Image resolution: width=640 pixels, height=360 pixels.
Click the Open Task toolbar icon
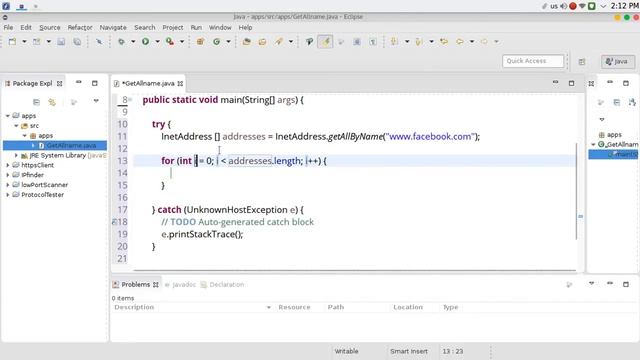[x=262, y=42]
